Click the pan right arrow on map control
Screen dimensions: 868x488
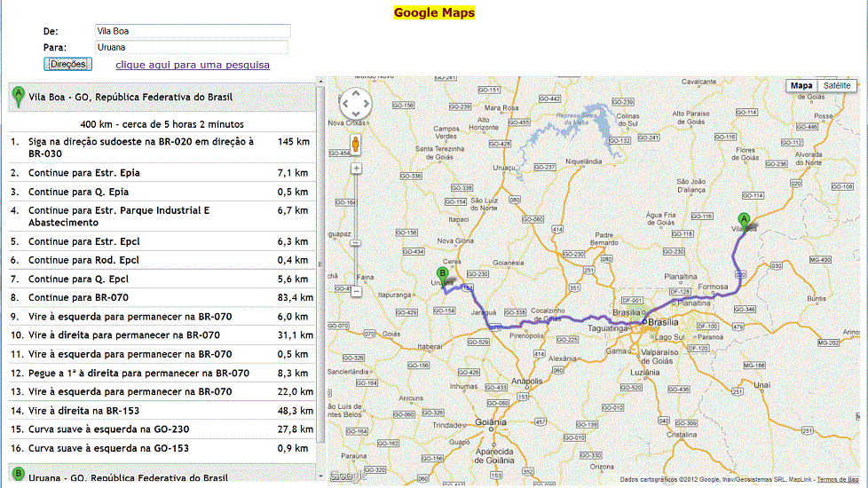pyautogui.click(x=366, y=104)
